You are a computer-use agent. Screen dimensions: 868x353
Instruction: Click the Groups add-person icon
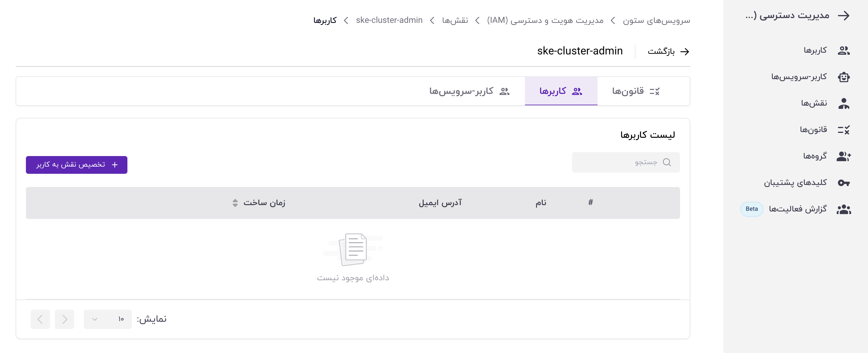point(843,156)
